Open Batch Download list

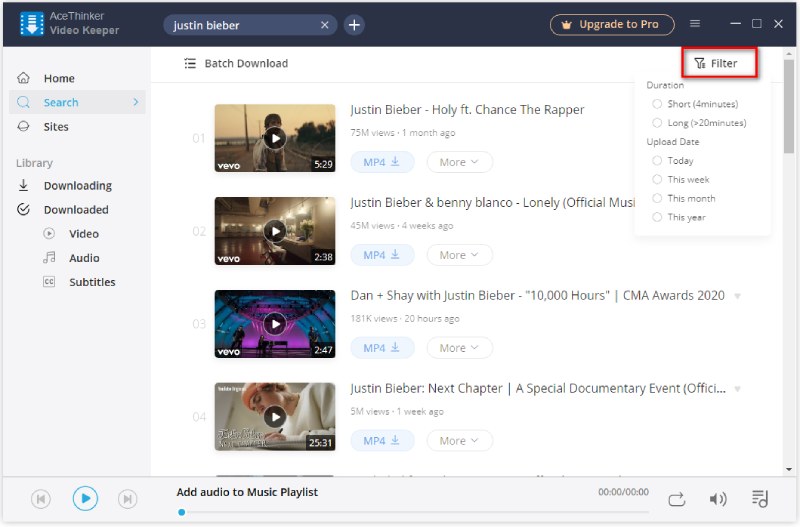[x=236, y=63]
